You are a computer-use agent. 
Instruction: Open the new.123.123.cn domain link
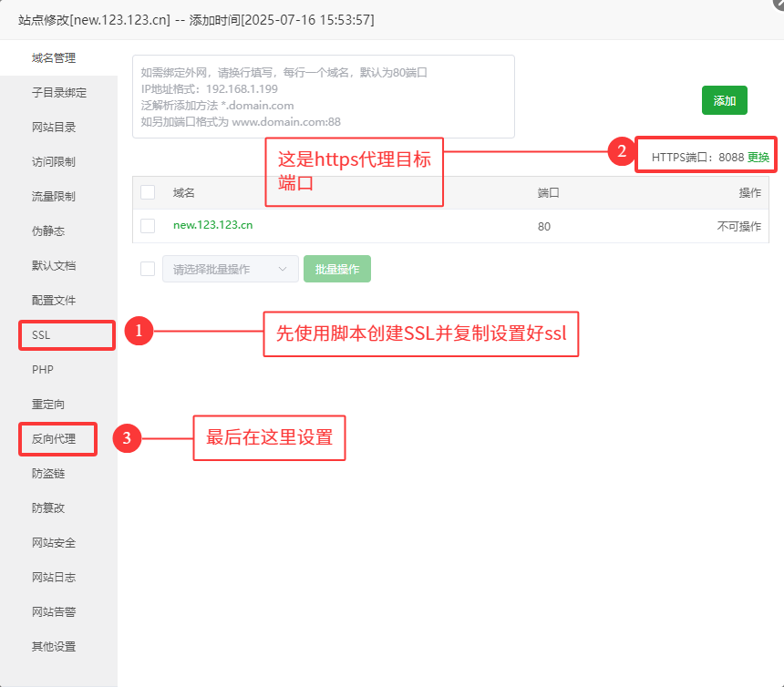[x=213, y=225]
